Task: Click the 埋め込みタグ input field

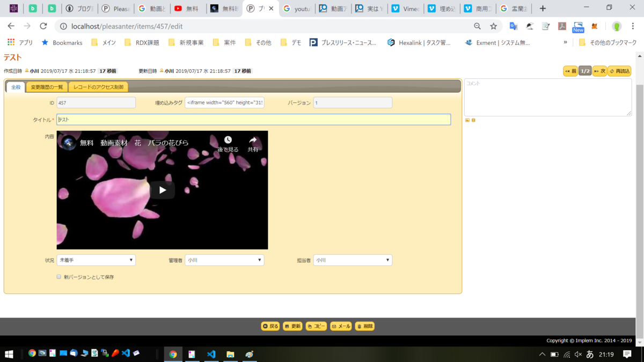Action: 224,102
